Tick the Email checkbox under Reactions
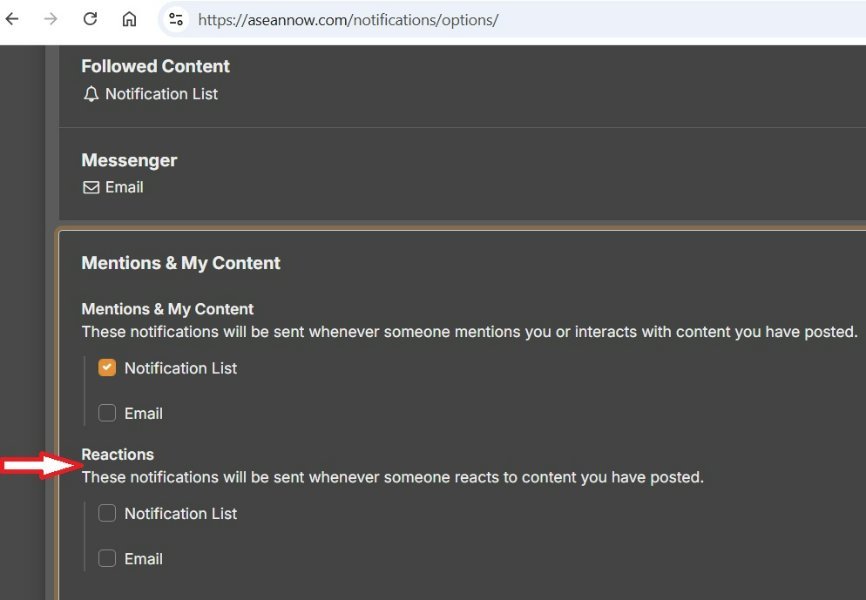 click(107, 559)
